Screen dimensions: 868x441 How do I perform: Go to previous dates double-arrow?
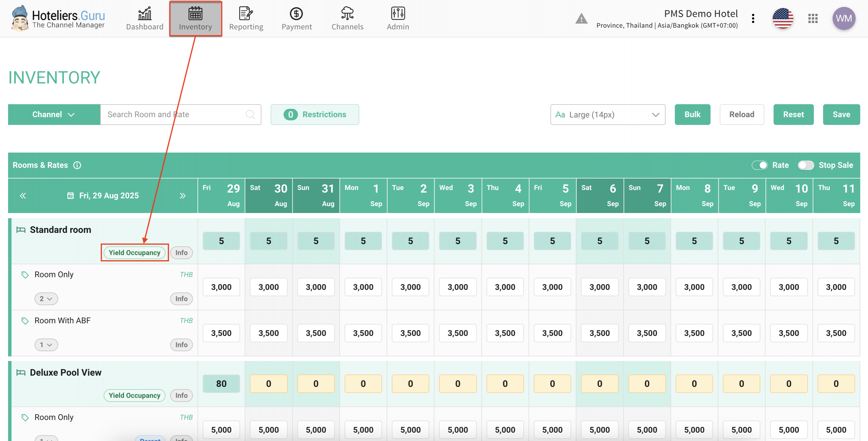pos(23,195)
